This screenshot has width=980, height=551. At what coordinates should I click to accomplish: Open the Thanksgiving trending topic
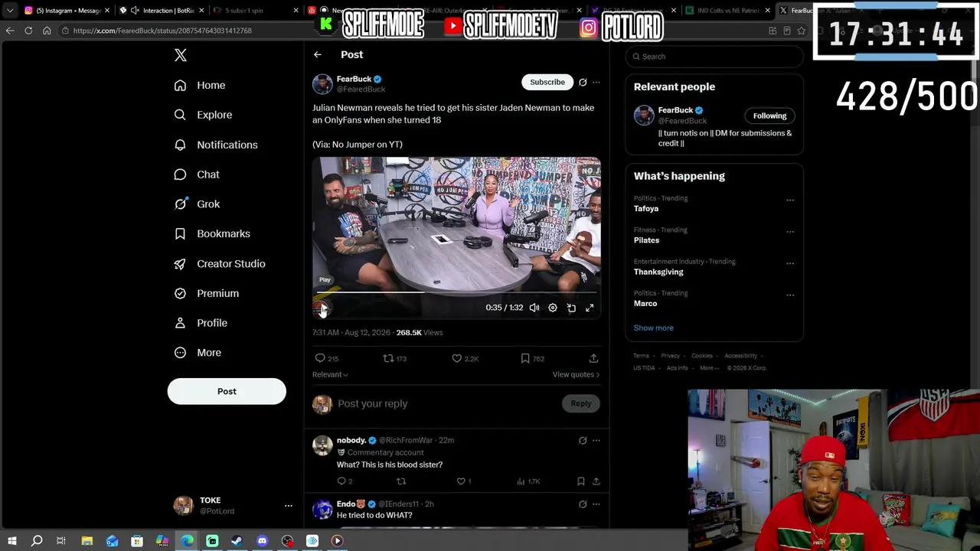[658, 272]
